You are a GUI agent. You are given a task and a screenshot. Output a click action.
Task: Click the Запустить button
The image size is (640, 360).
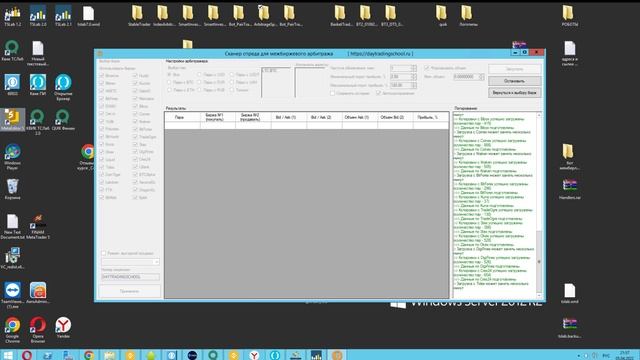tap(515, 69)
